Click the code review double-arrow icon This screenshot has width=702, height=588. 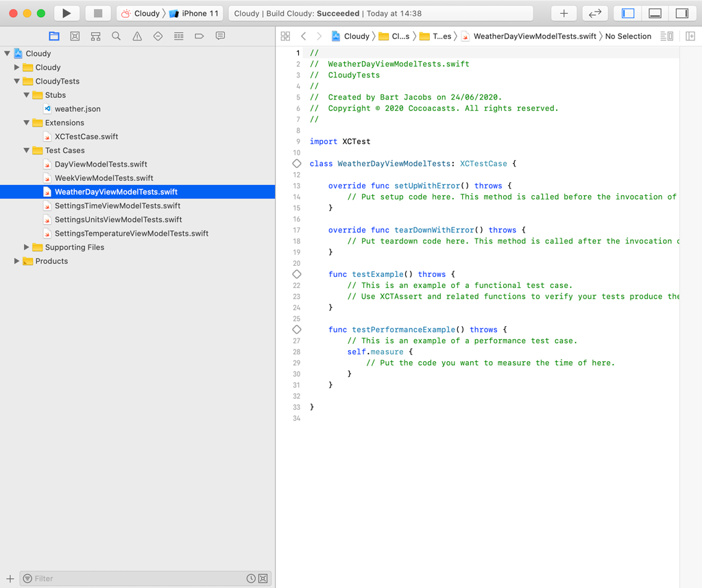tap(594, 13)
